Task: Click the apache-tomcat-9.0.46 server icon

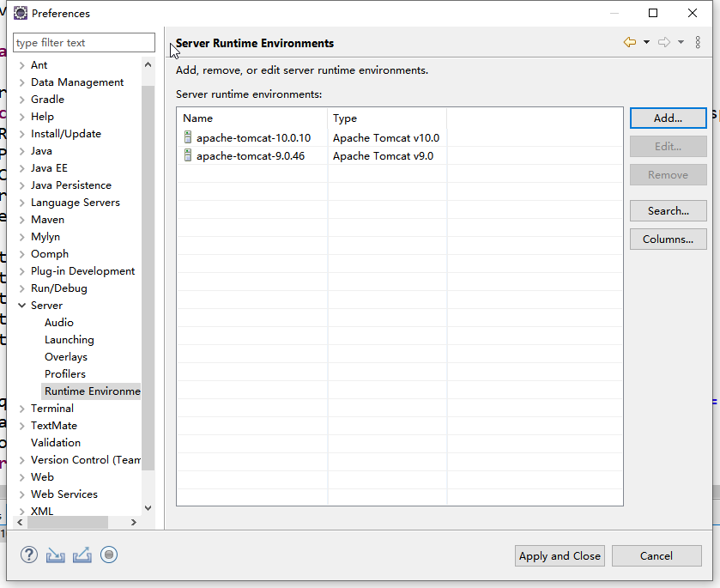Action: point(187,155)
